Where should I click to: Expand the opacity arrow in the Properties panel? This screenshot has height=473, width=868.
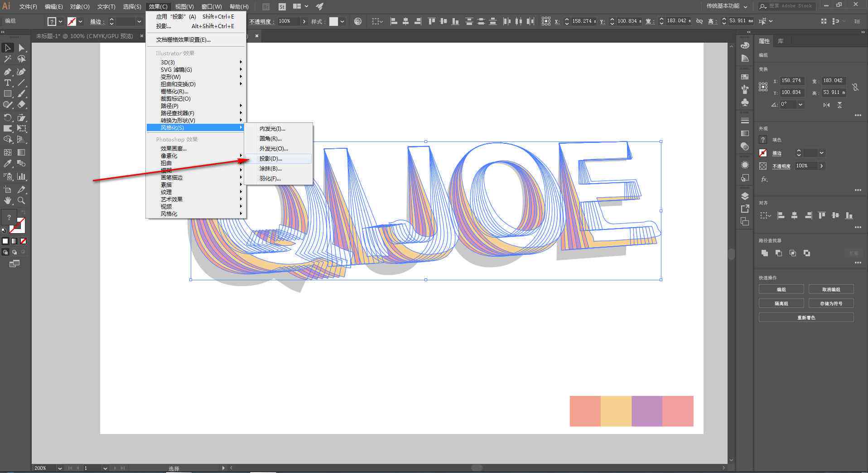click(821, 166)
